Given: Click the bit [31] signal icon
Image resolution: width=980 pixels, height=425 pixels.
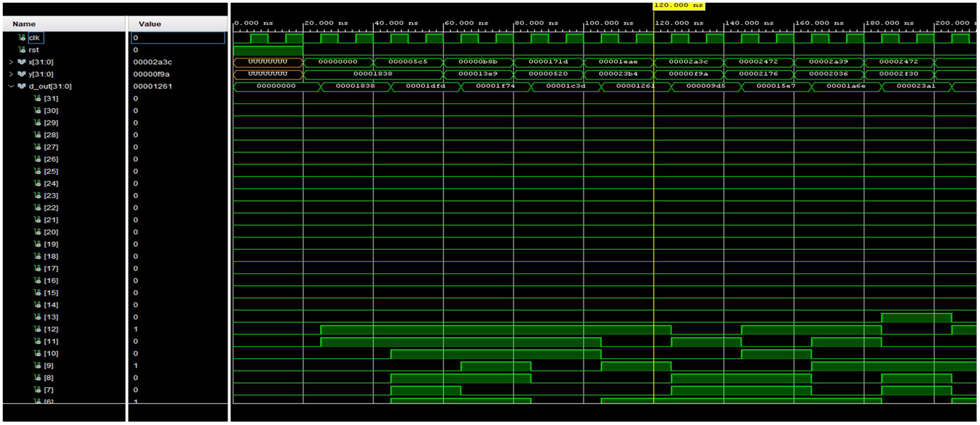Looking at the screenshot, I should 37,98.
